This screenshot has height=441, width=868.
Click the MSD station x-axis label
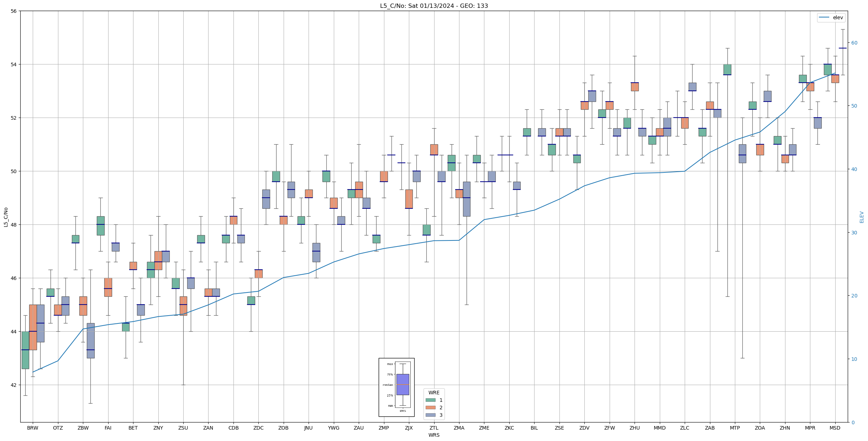click(835, 428)
